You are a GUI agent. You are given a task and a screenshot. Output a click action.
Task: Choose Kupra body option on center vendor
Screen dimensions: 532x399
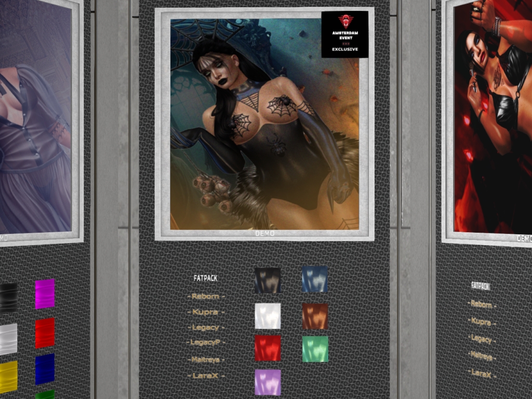click(206, 313)
